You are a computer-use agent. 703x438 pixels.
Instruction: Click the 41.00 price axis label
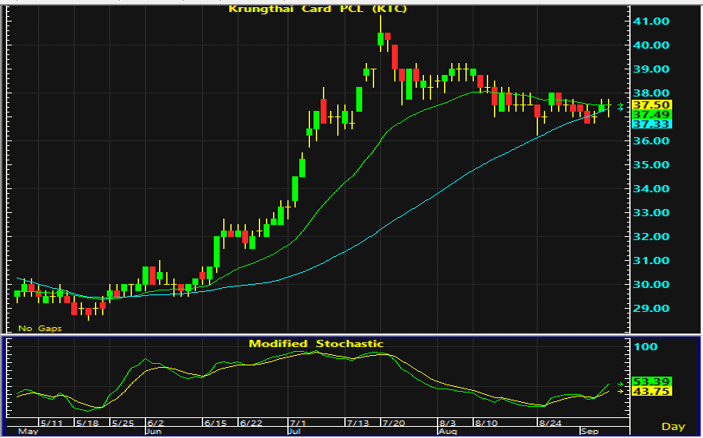point(651,21)
